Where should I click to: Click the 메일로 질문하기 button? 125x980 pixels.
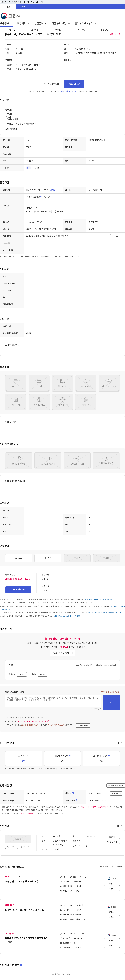point(83,725)
